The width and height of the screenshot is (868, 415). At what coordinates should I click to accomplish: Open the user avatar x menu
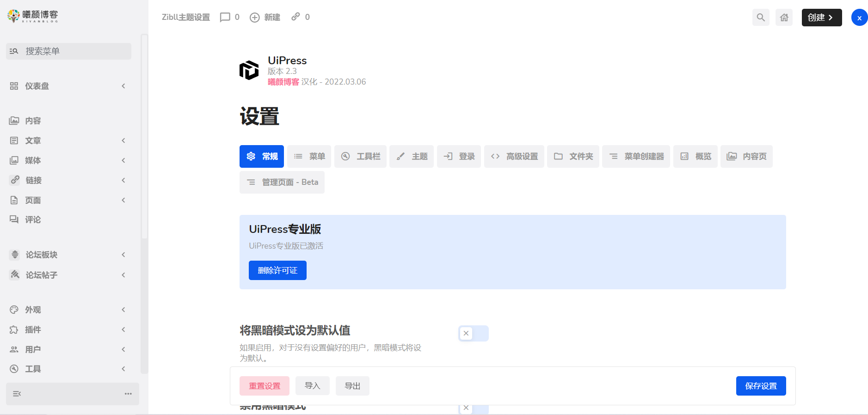point(859,18)
